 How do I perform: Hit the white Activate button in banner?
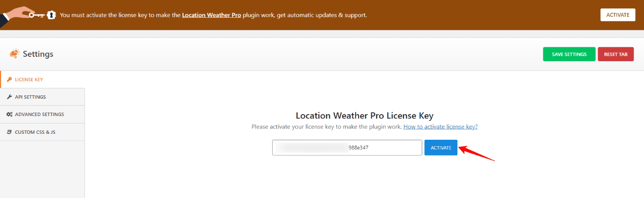pos(617,15)
